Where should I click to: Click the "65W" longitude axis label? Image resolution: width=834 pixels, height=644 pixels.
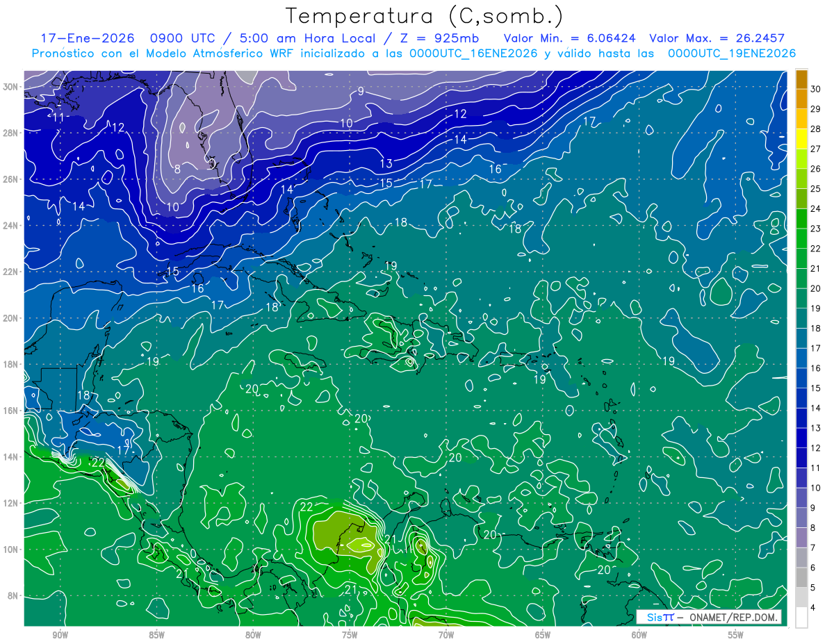pyautogui.click(x=543, y=635)
